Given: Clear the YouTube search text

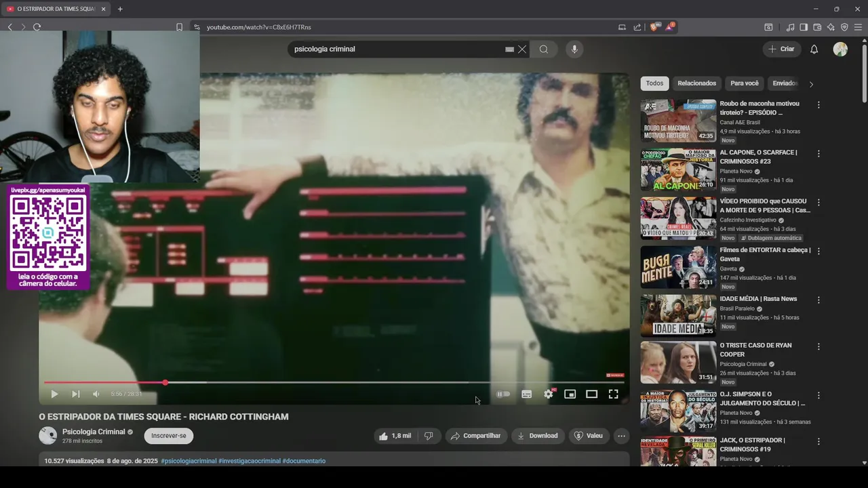Looking at the screenshot, I should click(x=522, y=49).
